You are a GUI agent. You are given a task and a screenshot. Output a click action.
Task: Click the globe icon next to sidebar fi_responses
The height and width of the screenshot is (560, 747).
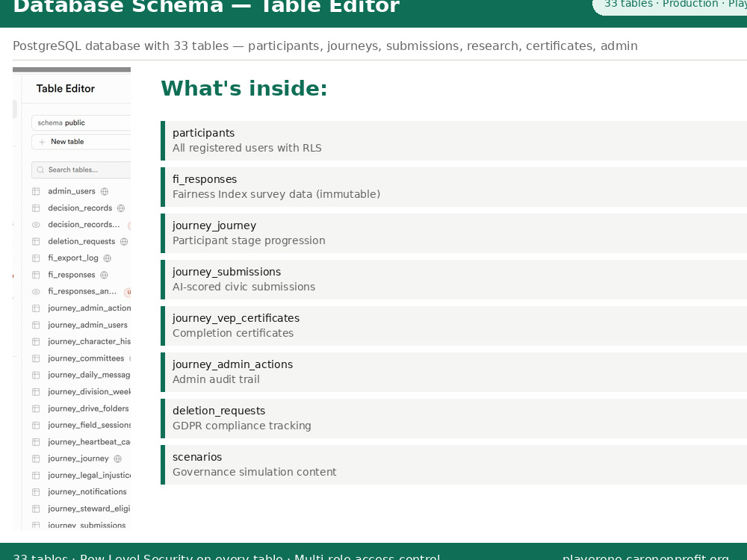104,275
